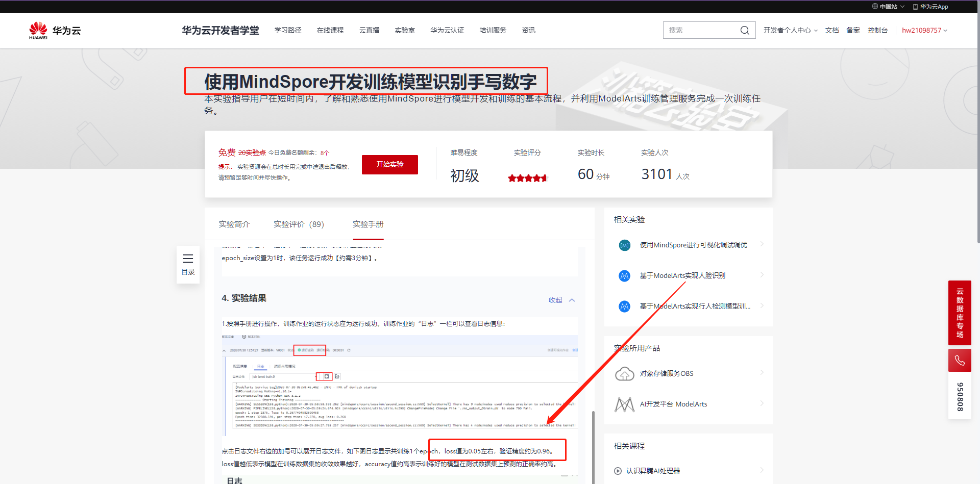Switch to the 实验简介 tab
This screenshot has height=484, width=980.
point(234,224)
